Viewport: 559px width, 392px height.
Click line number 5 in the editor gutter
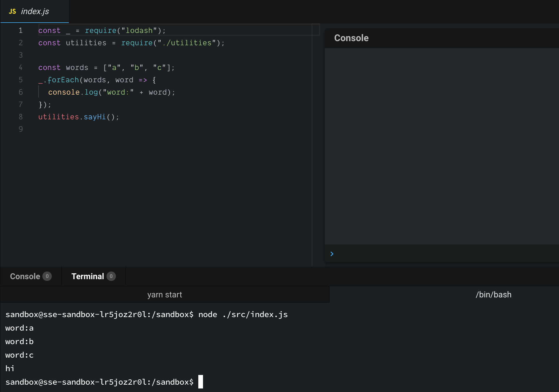21,80
